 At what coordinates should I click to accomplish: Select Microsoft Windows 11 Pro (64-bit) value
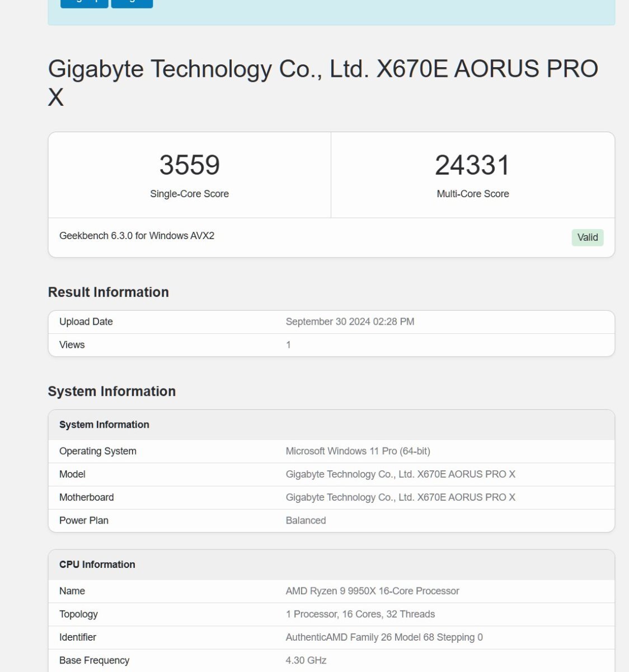tap(358, 451)
